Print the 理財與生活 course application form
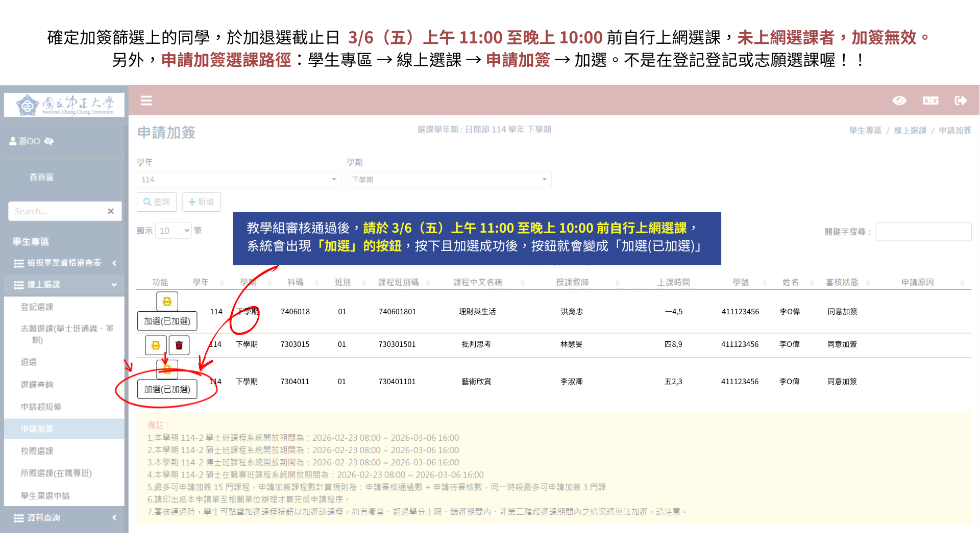This screenshot has height=551, width=980. [x=166, y=302]
